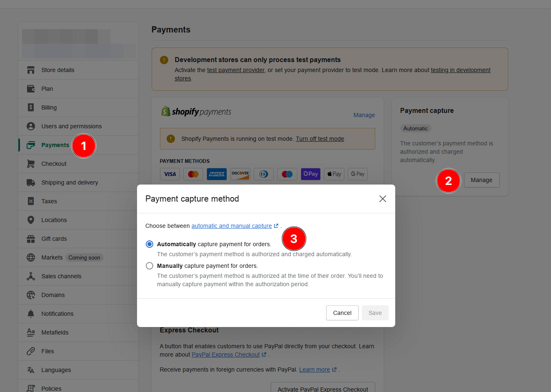Click the Sales channels network icon
The width and height of the screenshot is (551, 392).
(x=31, y=276)
